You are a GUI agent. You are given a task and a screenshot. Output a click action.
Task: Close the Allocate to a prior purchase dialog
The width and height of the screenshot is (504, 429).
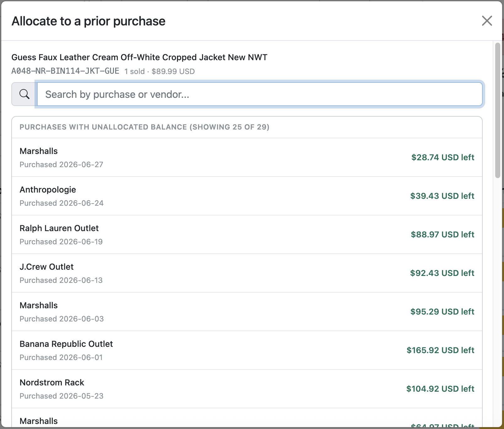[487, 21]
